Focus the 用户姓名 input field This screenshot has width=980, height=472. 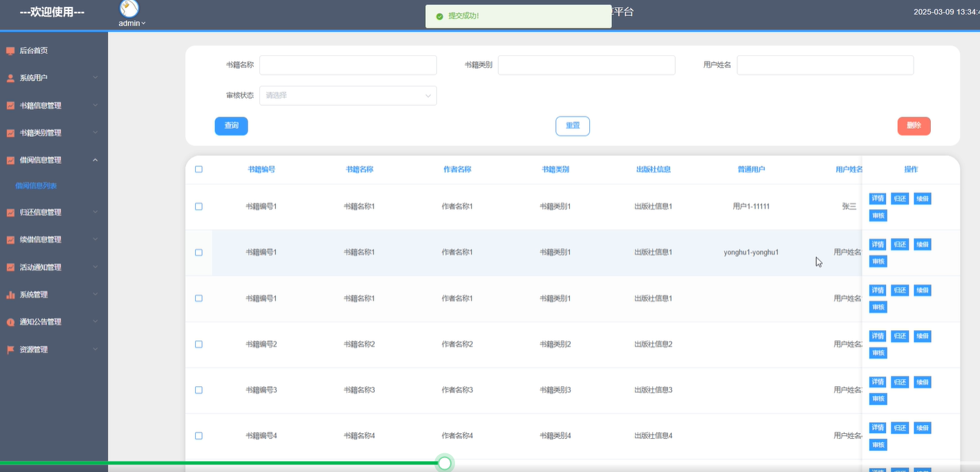pos(825,65)
